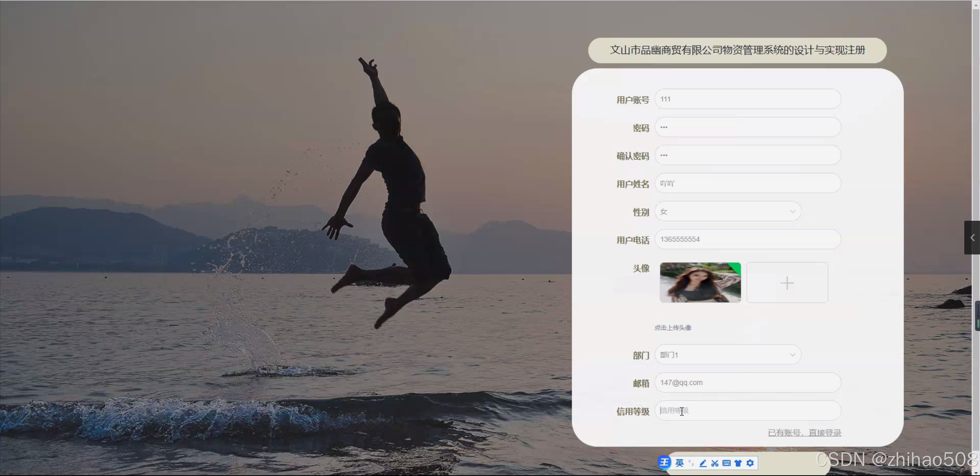Open the IME soft keyboard icon
The image size is (980, 476).
[726, 463]
